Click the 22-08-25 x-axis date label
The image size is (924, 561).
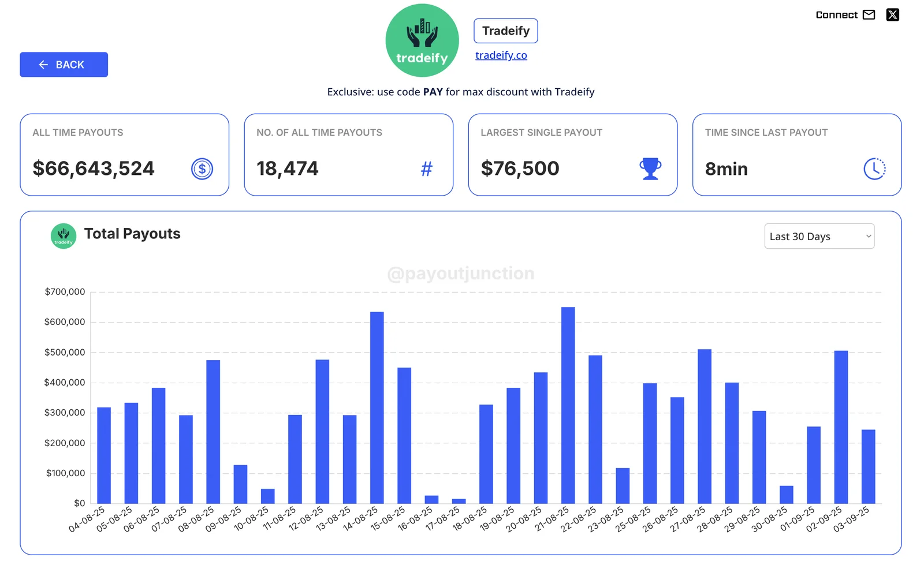(577, 519)
